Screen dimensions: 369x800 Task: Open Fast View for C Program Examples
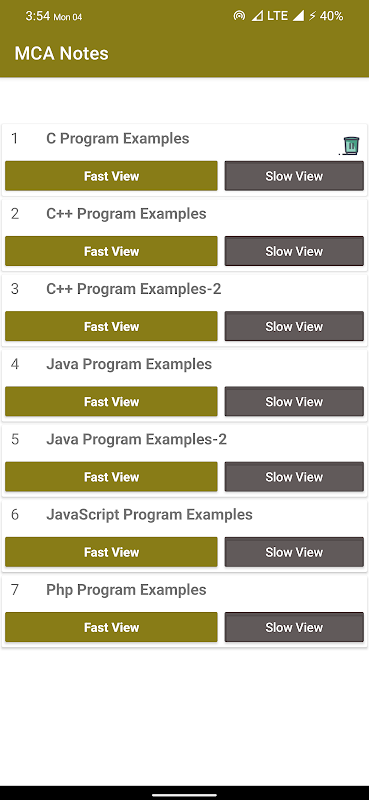tap(111, 176)
